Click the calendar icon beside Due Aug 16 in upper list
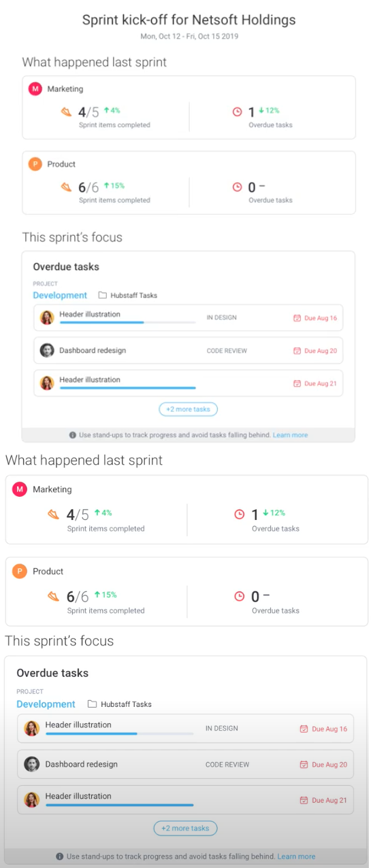The height and width of the screenshot is (868, 375). (x=297, y=317)
